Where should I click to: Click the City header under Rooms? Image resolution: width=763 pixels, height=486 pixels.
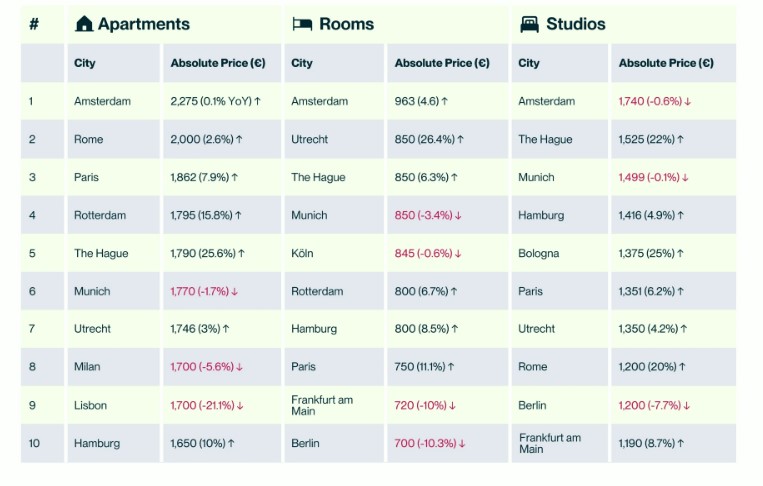pyautogui.click(x=302, y=63)
